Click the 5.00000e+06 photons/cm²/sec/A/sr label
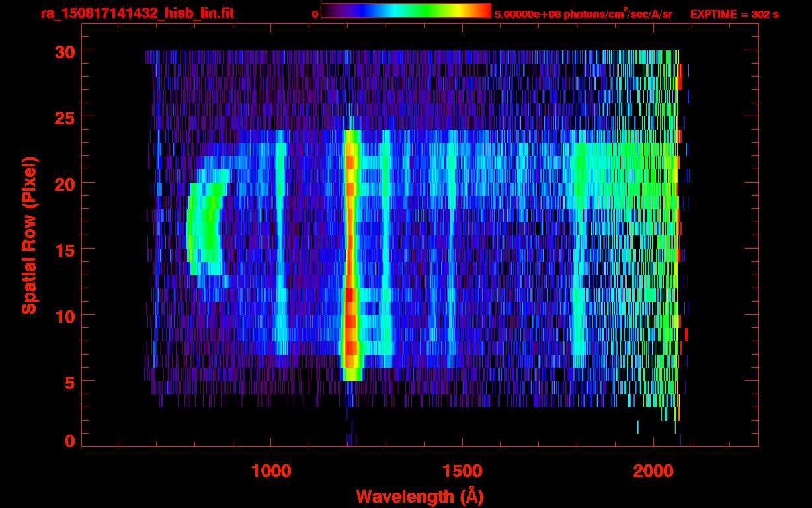The image size is (812, 508). pyautogui.click(x=583, y=13)
